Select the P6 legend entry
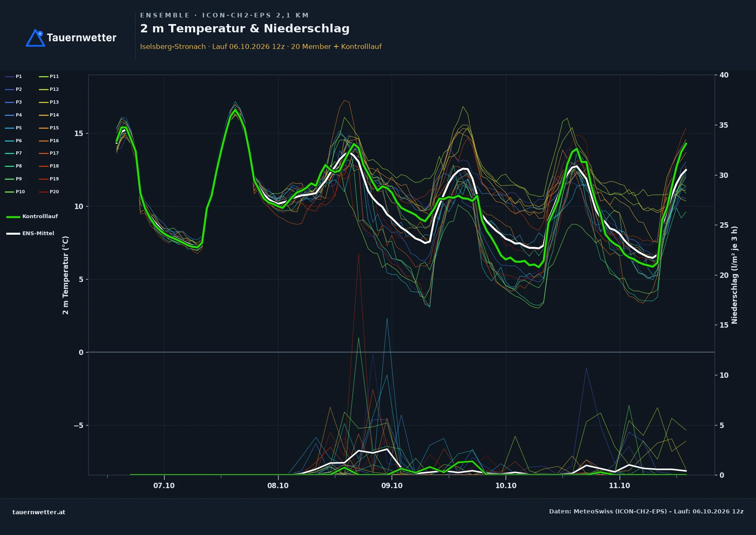 pyautogui.click(x=14, y=141)
